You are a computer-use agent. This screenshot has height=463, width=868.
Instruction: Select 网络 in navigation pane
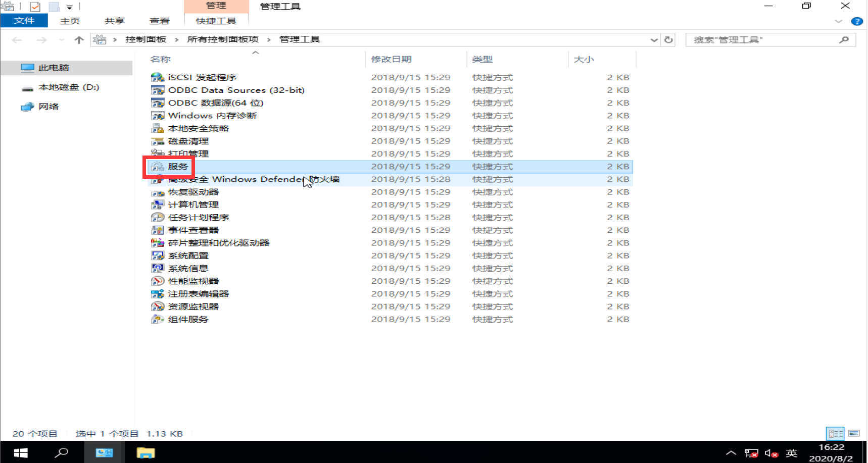49,107
